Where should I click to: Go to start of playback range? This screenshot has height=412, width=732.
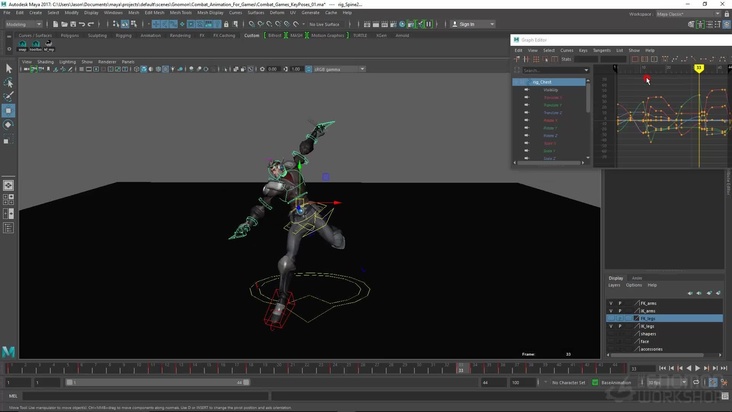point(662,368)
